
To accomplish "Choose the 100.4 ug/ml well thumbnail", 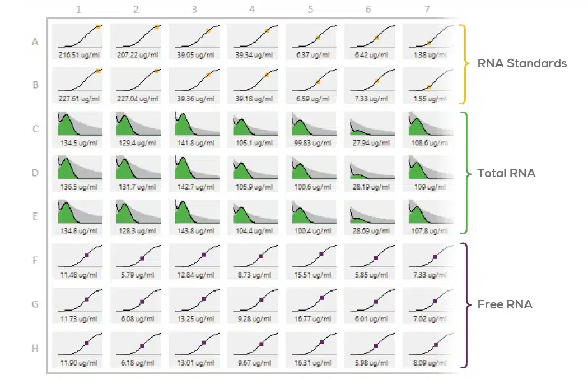I will (311, 216).
